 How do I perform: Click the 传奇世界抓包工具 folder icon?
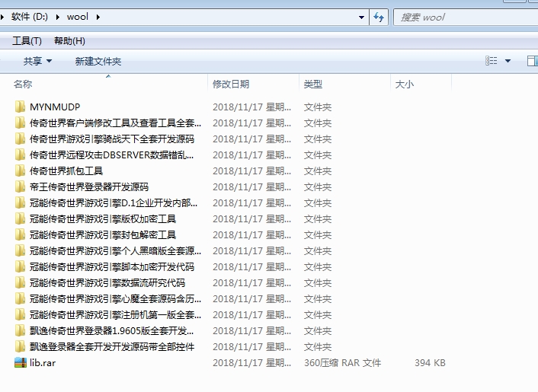(21, 171)
